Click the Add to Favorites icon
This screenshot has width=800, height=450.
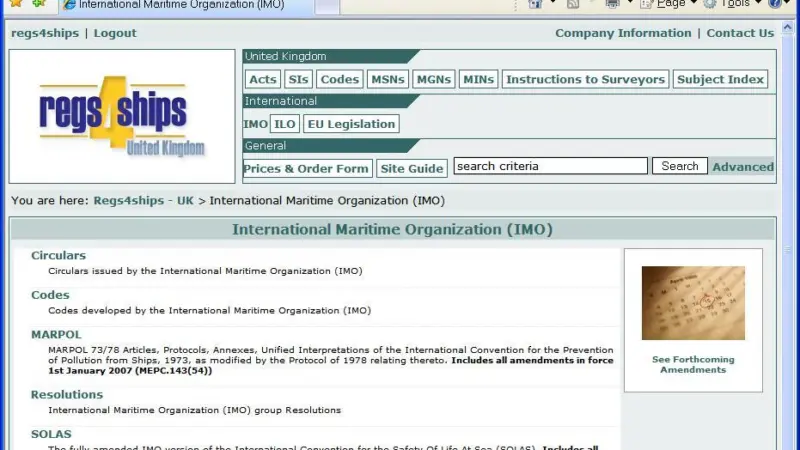pos(39,3)
